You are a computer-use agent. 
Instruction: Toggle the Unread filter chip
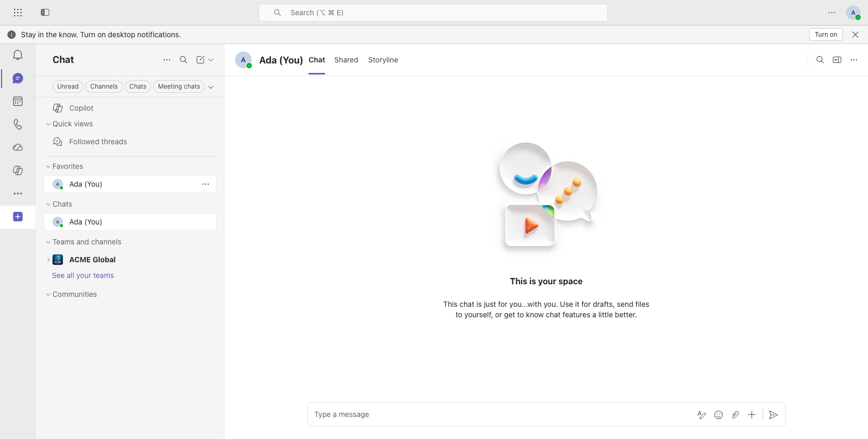tap(68, 87)
